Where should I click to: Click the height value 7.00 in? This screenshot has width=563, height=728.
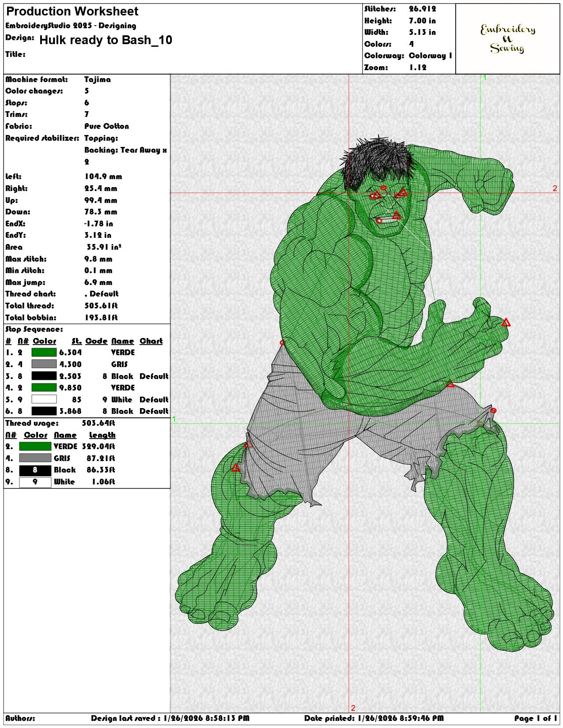pyautogui.click(x=423, y=21)
